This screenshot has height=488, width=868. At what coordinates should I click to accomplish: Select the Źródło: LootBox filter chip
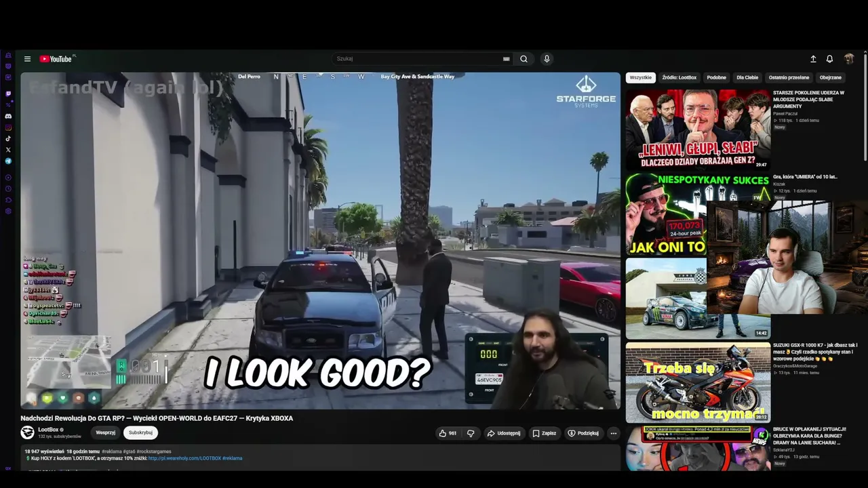coord(679,77)
